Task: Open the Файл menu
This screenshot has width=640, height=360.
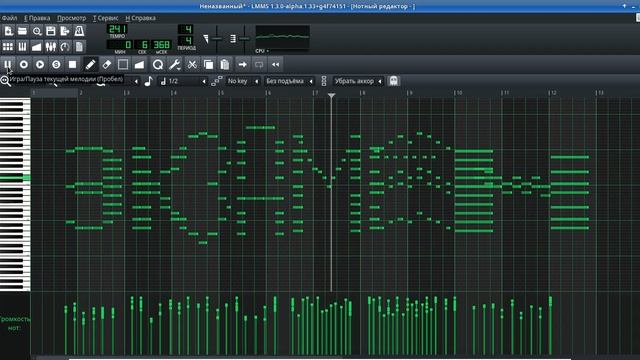Action: (x=9, y=18)
